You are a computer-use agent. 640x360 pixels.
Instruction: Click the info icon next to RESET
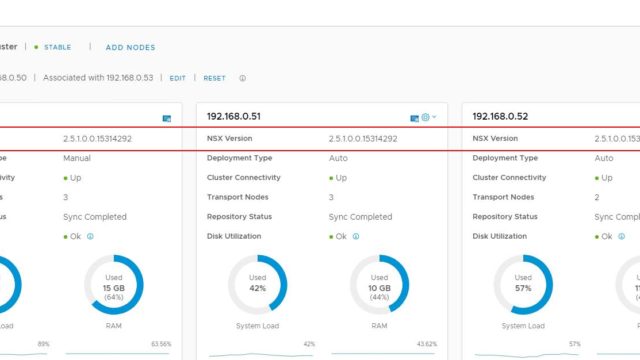[x=242, y=78]
